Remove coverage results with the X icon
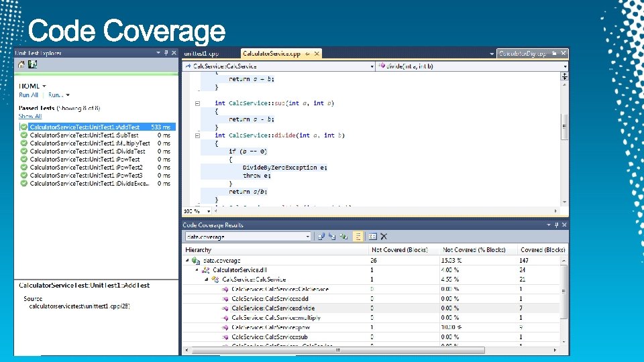 click(x=384, y=237)
